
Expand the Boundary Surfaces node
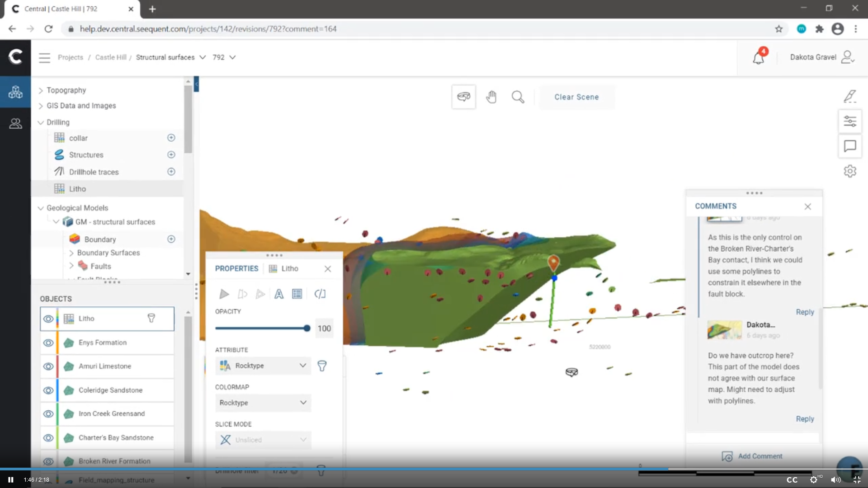[71, 253]
